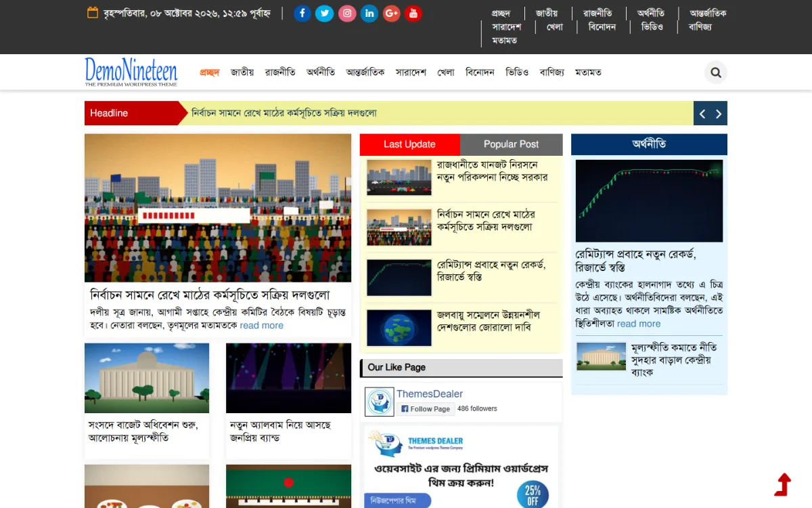The width and height of the screenshot is (812, 508).
Task: Open the large election rally featured image
Action: pyautogui.click(x=218, y=208)
